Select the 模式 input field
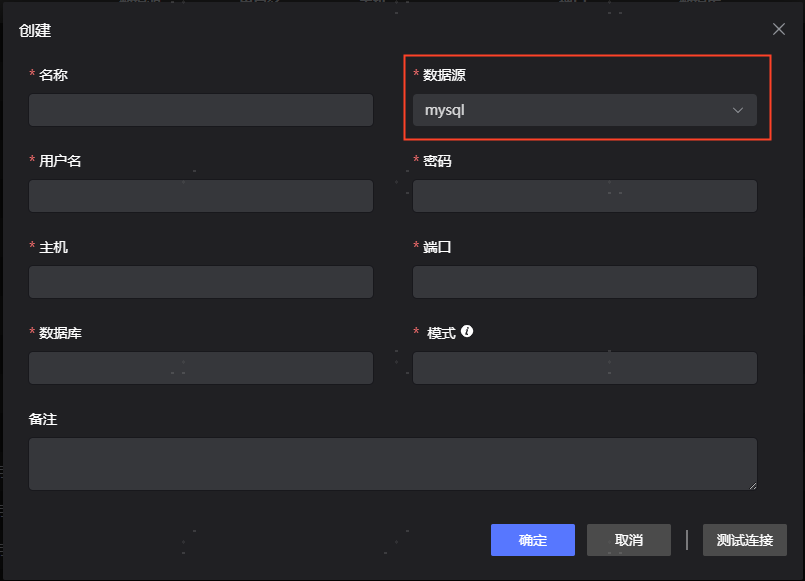Viewport: 805px width, 581px height. [585, 368]
